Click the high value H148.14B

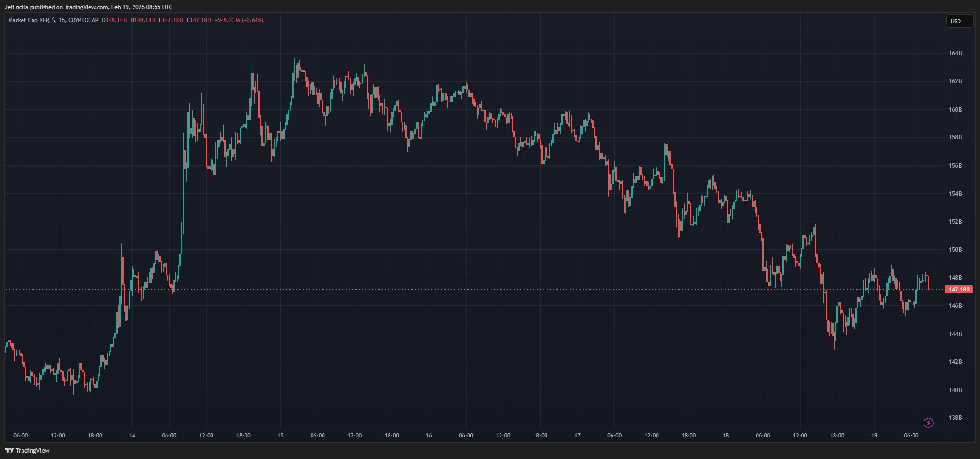(143, 20)
